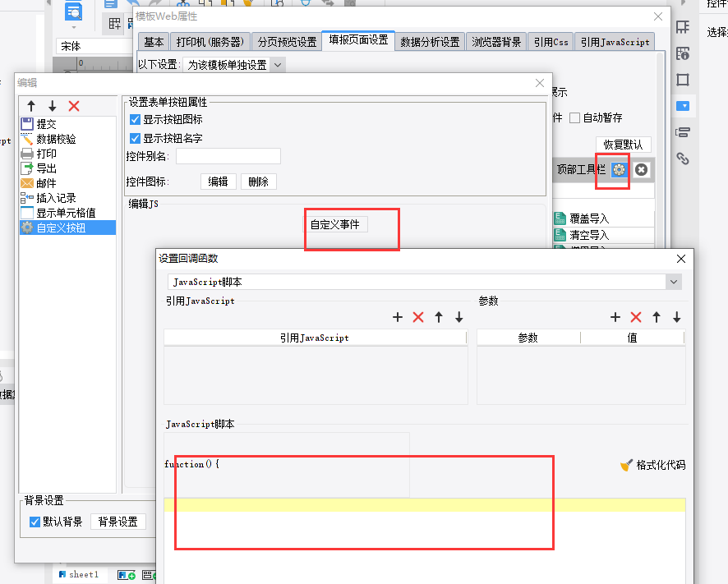Move the 参数 row down
The image size is (728, 584).
(677, 317)
